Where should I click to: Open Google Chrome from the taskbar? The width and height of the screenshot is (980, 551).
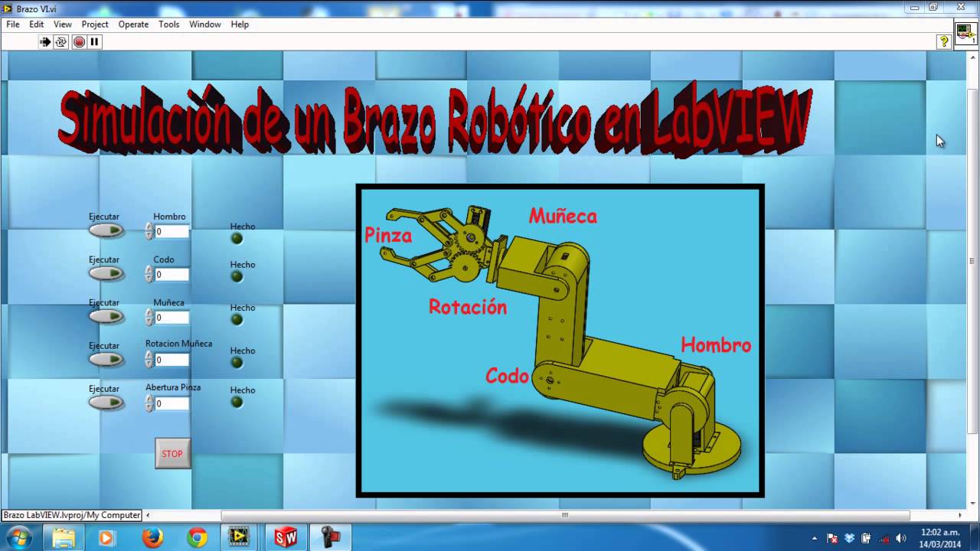point(197,538)
